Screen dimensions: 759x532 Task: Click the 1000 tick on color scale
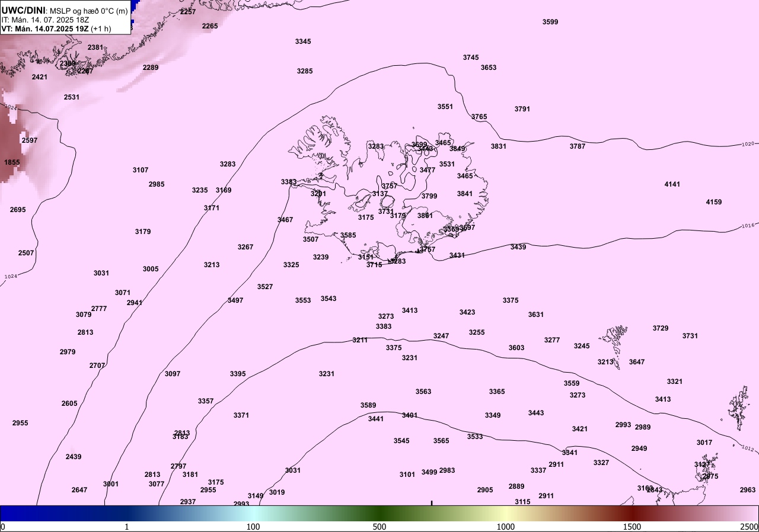tap(506, 527)
